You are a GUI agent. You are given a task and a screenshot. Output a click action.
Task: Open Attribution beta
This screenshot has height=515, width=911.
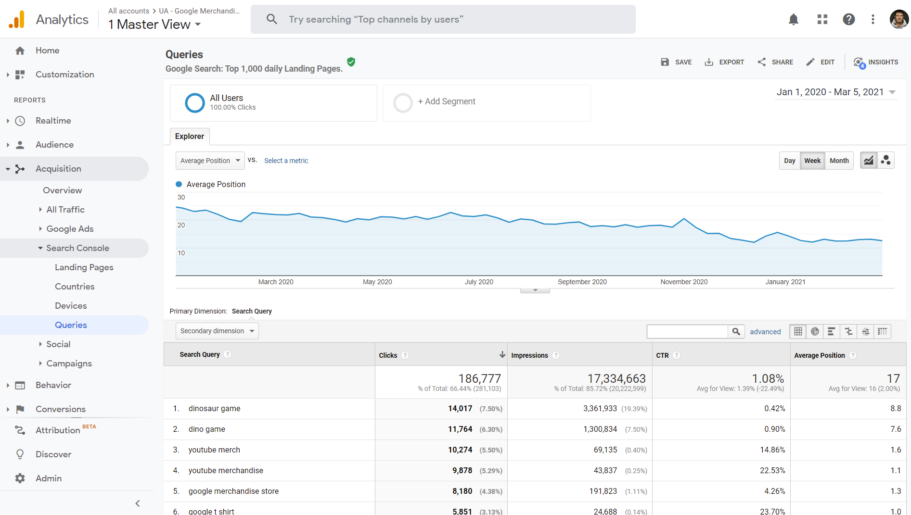coord(58,430)
